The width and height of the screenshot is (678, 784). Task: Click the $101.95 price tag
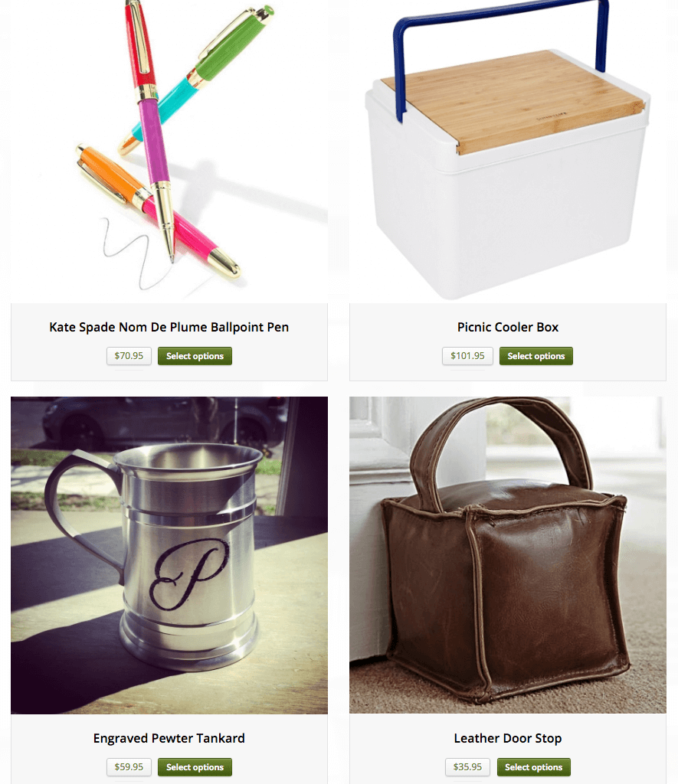click(467, 356)
